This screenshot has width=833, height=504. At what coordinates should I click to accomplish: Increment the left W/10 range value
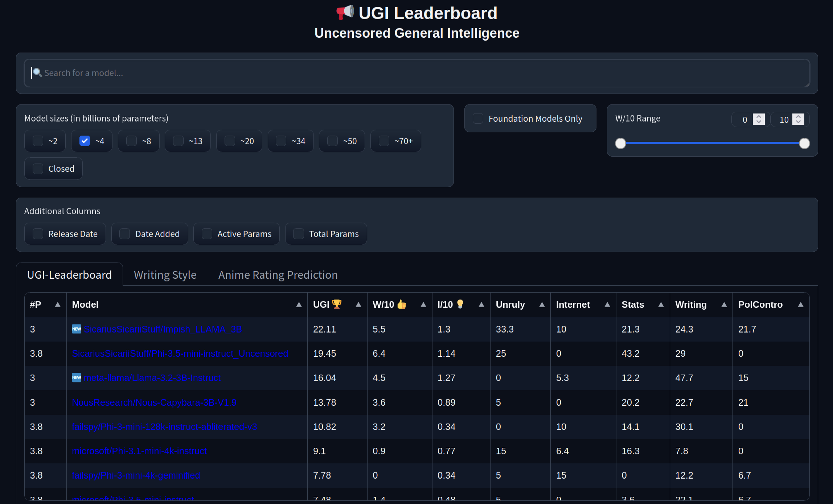758,117
